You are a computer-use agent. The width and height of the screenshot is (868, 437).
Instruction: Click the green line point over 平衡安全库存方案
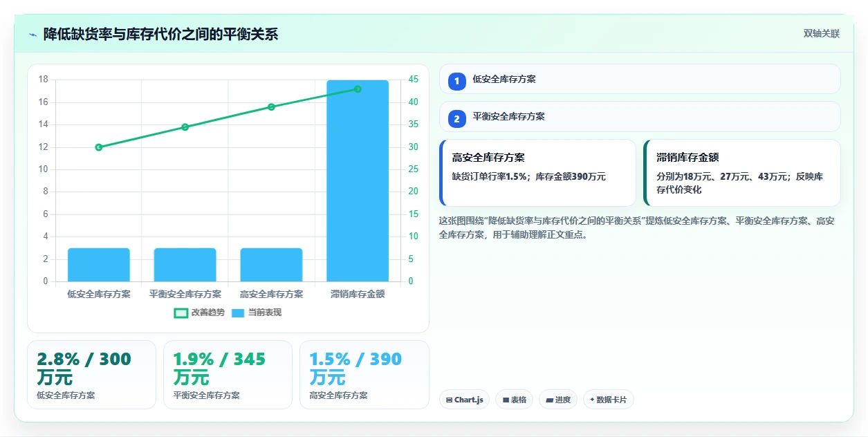click(x=185, y=127)
